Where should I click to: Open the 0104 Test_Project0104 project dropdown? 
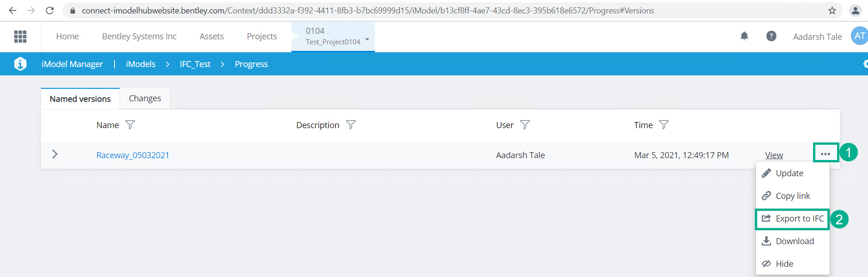(333, 36)
